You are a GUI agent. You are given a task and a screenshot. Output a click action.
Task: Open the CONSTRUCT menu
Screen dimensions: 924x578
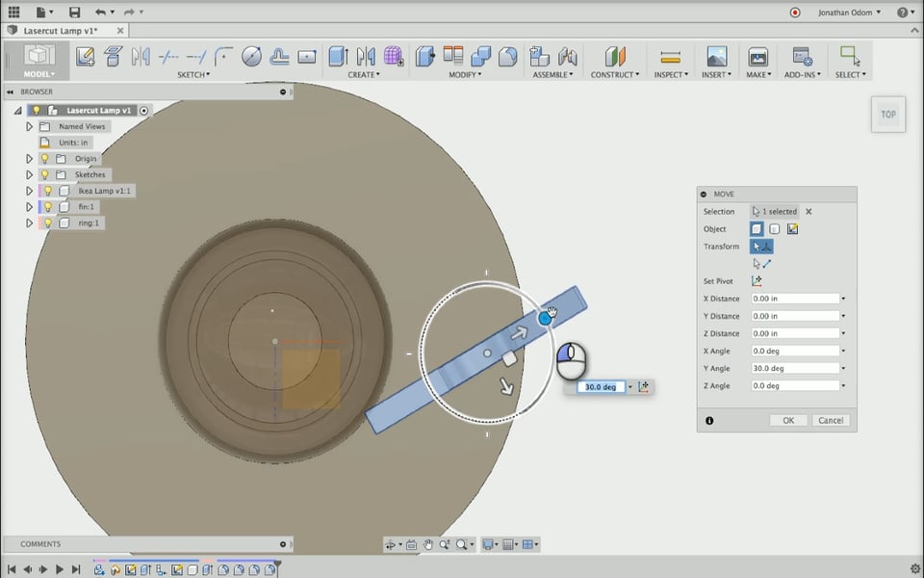tap(615, 75)
